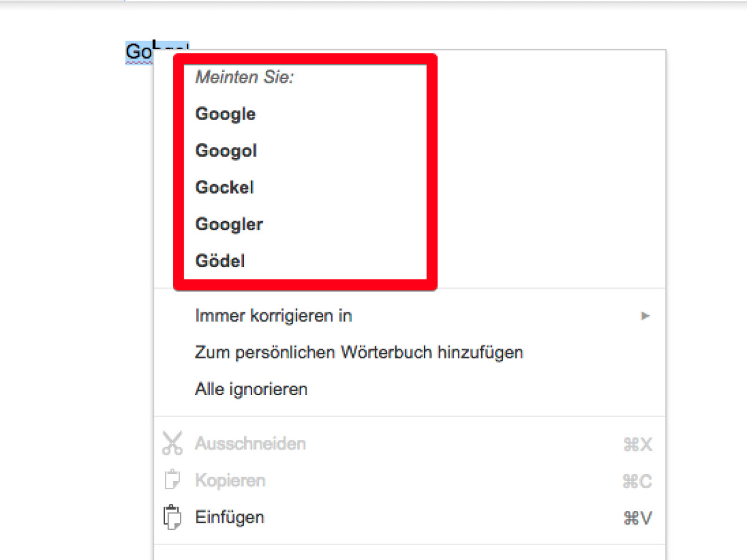747x560 pixels.
Task: Open the Immer korrigieren in submenu
Action: coord(410,316)
